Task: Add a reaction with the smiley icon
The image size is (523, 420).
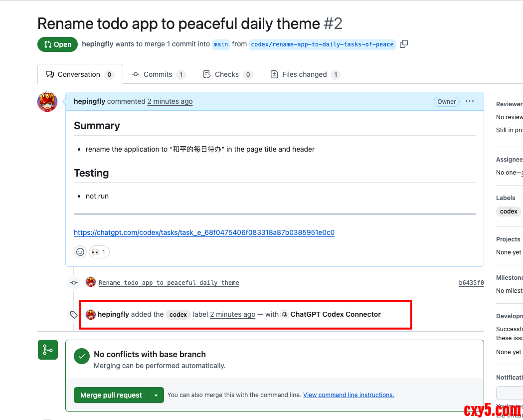Action: (x=80, y=252)
